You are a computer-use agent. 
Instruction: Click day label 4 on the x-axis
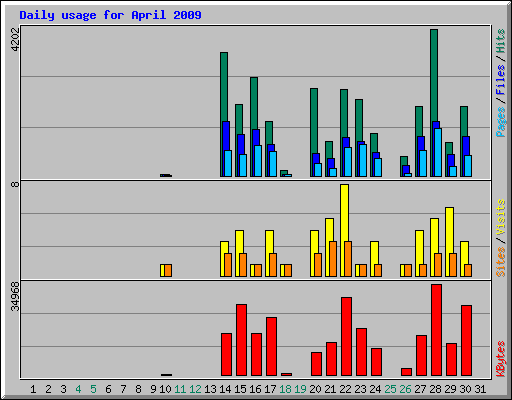pyautogui.click(x=78, y=389)
